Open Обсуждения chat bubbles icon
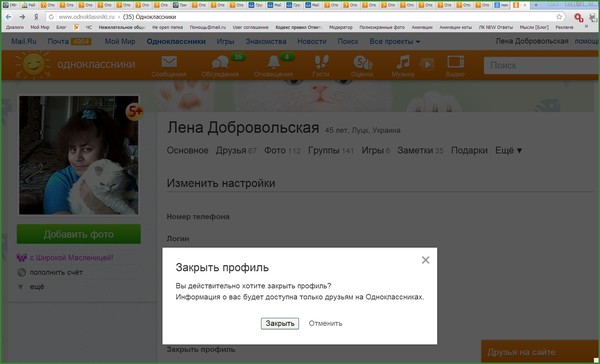This screenshot has height=364, width=600. click(x=220, y=62)
